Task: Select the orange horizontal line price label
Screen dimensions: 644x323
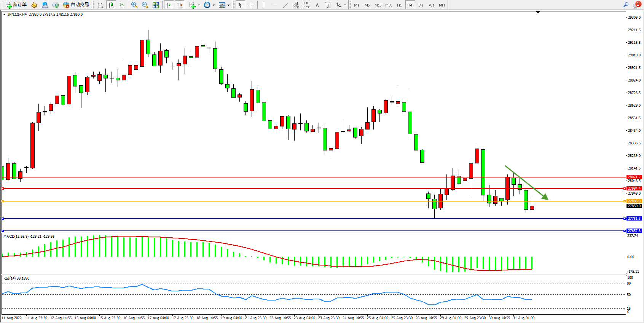Action: tap(634, 201)
